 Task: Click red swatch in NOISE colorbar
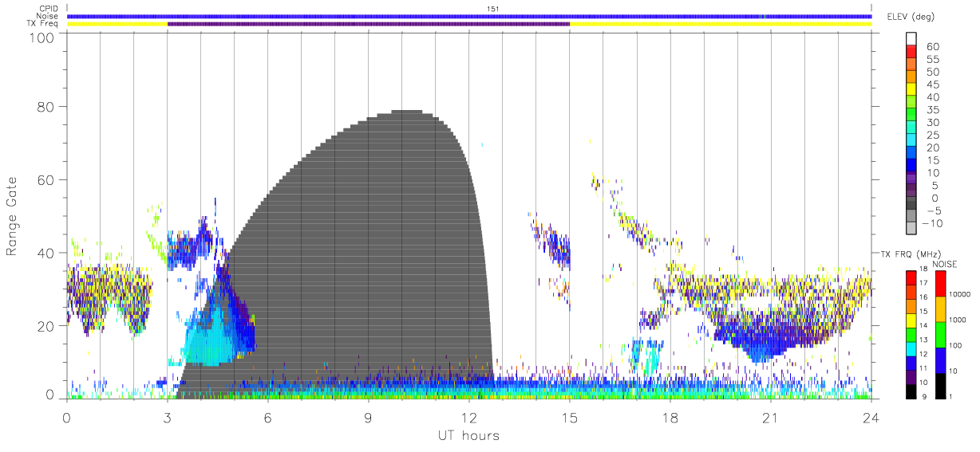941,283
